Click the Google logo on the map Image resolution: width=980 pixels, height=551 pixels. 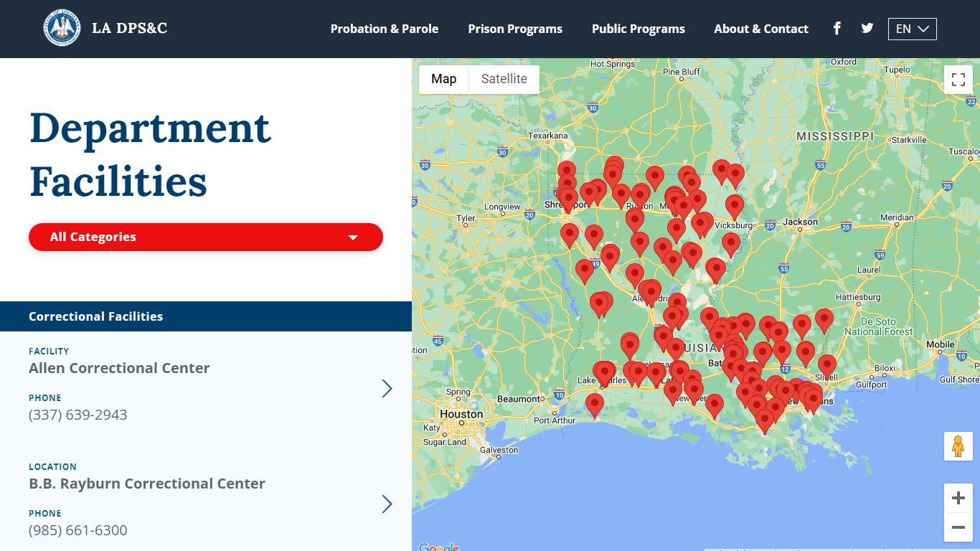[x=438, y=547]
